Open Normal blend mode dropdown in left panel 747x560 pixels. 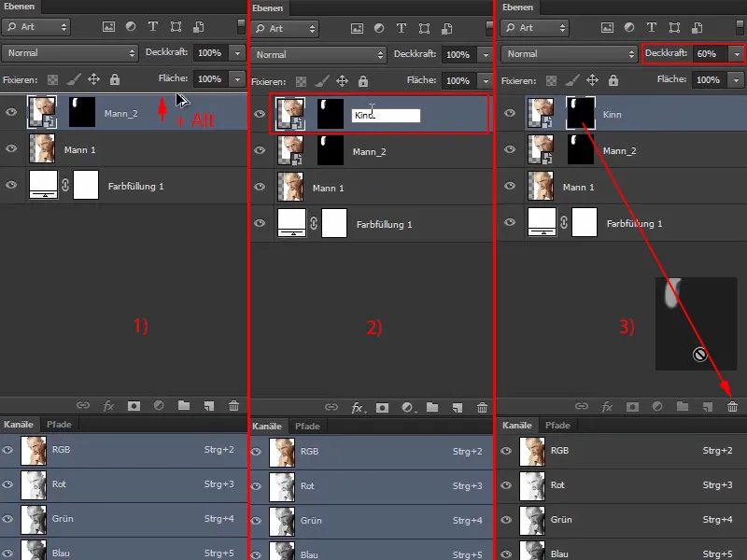tap(70, 53)
